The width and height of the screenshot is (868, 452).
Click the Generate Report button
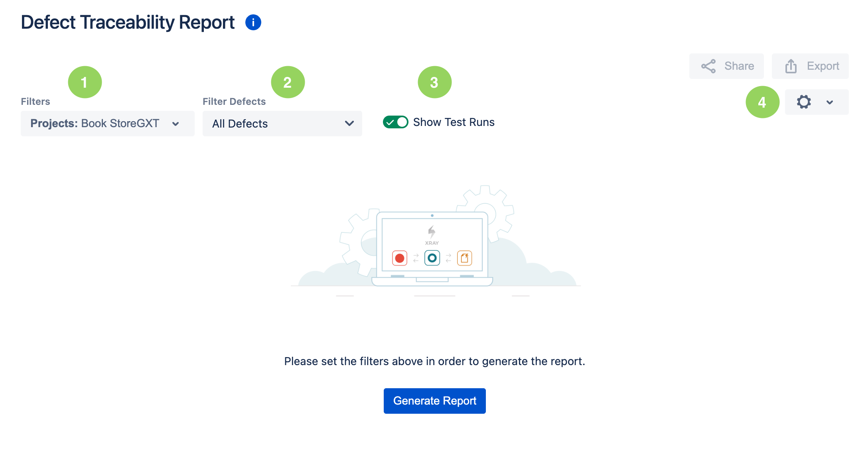coord(435,401)
